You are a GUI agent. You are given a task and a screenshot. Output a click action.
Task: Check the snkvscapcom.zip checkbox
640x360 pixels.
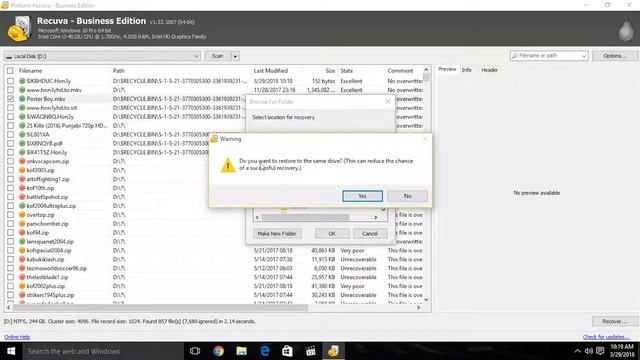(10, 161)
